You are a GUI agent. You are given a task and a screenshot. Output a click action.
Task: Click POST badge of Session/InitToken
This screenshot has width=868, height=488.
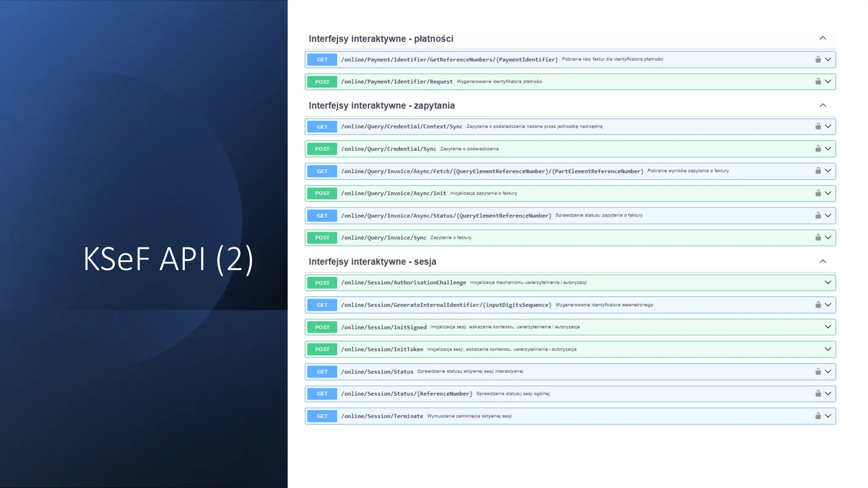click(322, 349)
